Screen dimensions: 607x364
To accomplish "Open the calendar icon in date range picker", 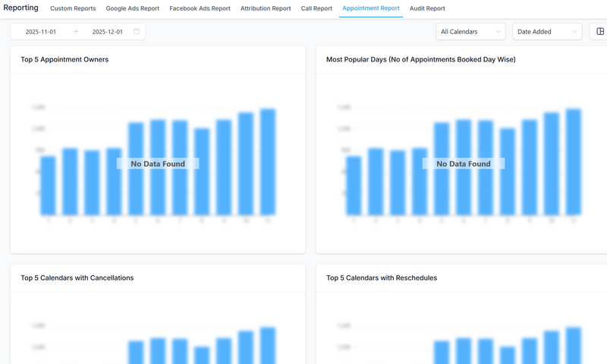I will coord(137,32).
